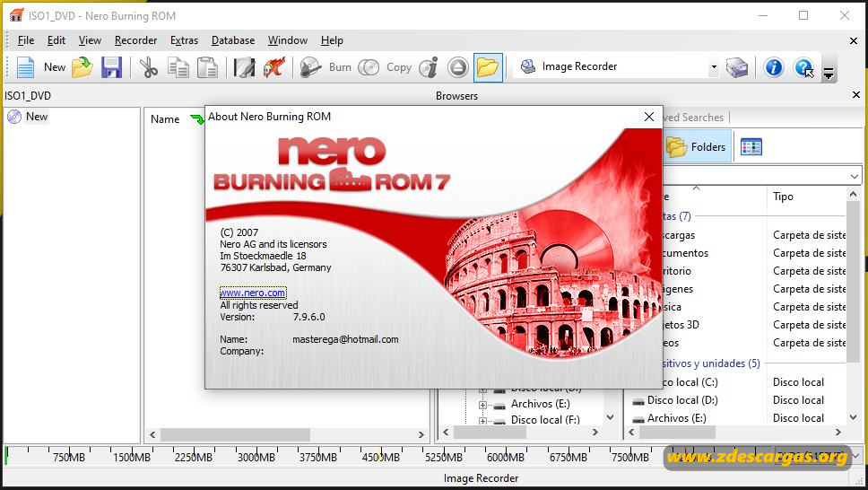Open toolbar overflow options arrow

829,73
